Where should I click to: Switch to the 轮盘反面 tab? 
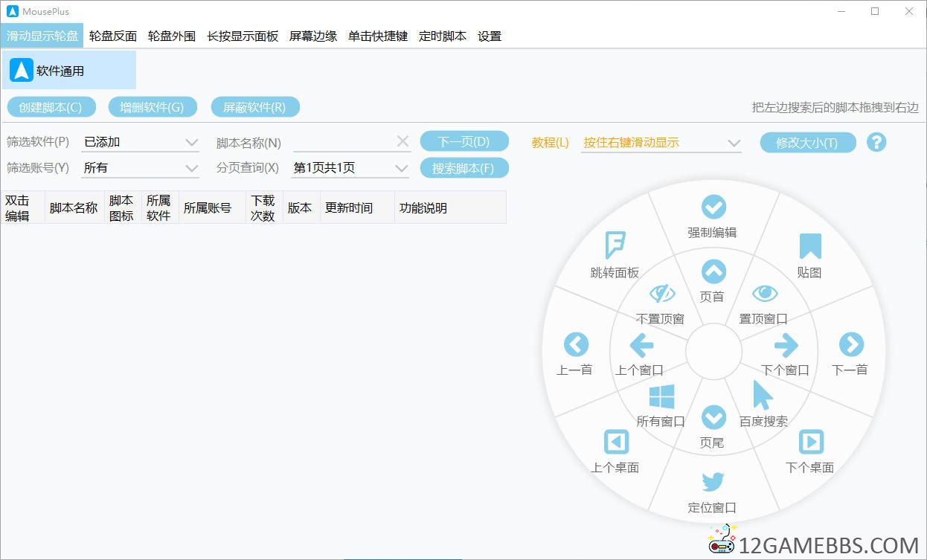click(113, 36)
